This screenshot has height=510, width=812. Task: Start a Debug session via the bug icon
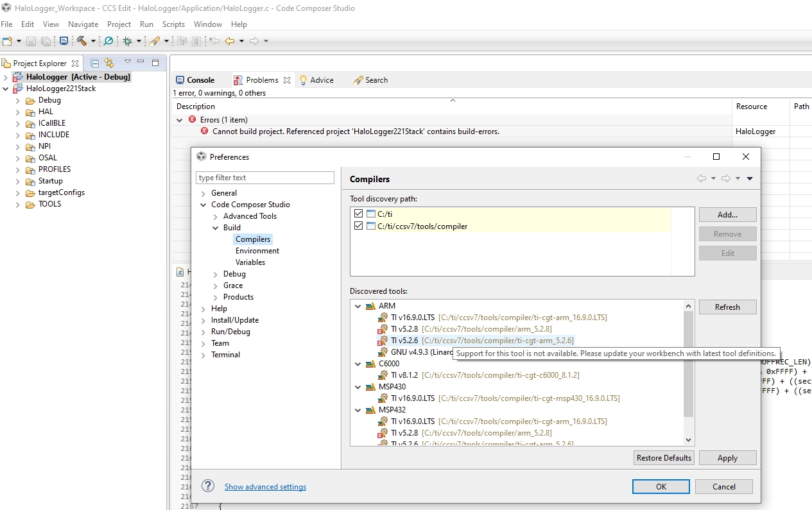pyautogui.click(x=127, y=40)
